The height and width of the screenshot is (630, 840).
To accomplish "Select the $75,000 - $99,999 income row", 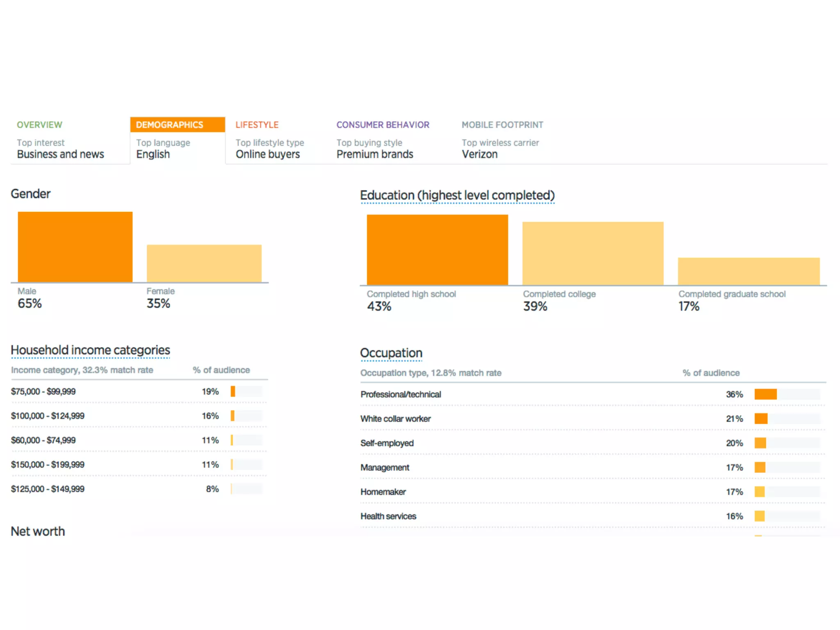I will [43, 392].
